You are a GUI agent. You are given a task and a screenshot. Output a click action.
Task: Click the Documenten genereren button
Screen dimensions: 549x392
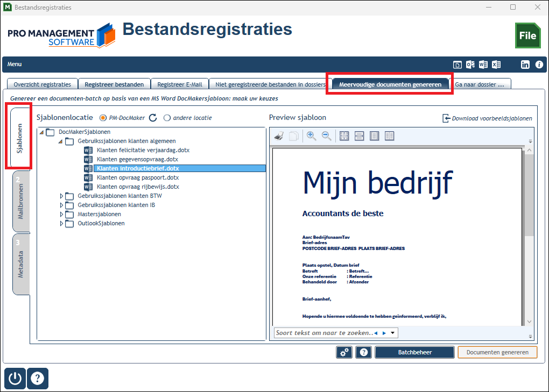click(497, 352)
